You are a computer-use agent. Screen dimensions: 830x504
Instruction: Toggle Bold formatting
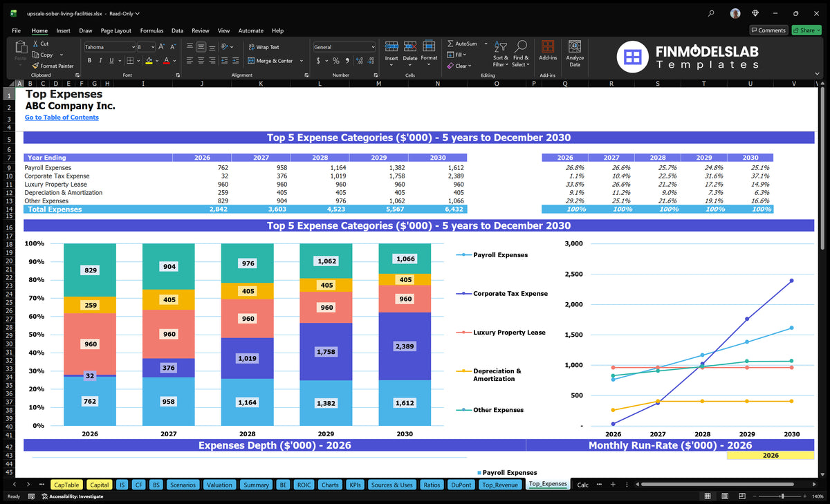tap(90, 61)
